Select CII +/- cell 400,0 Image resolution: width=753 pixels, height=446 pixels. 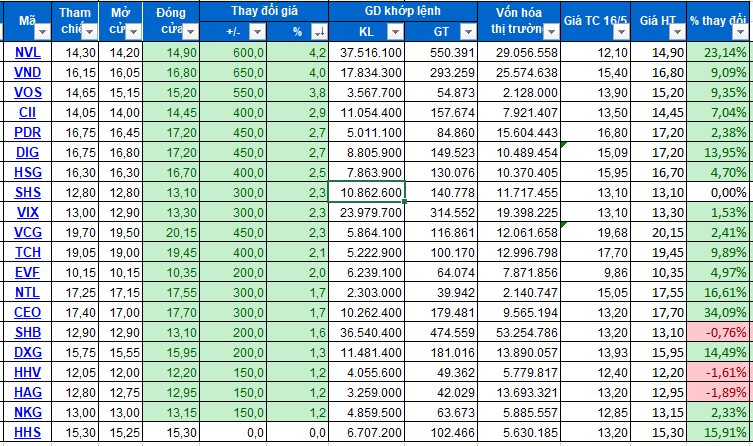pyautogui.click(x=233, y=112)
